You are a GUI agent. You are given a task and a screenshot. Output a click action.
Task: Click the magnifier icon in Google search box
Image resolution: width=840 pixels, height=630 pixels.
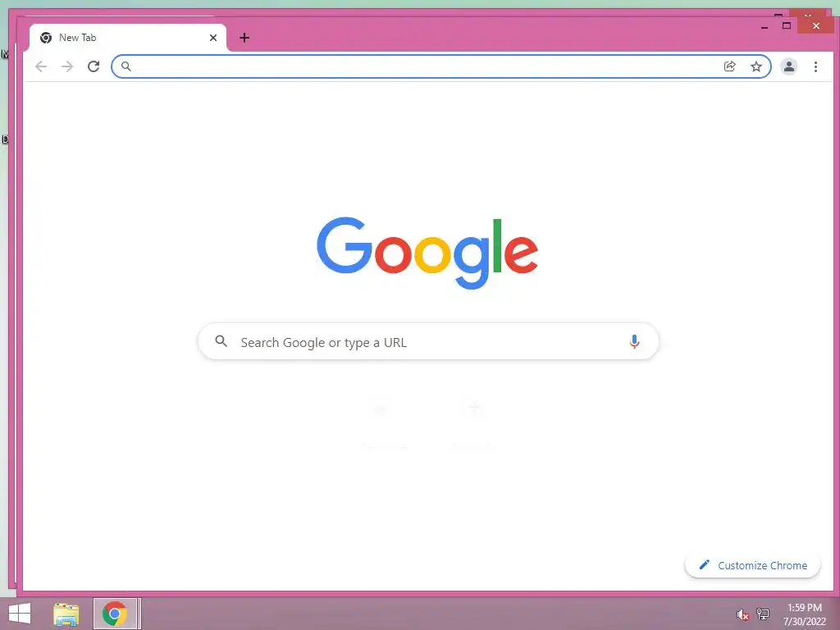coord(221,340)
